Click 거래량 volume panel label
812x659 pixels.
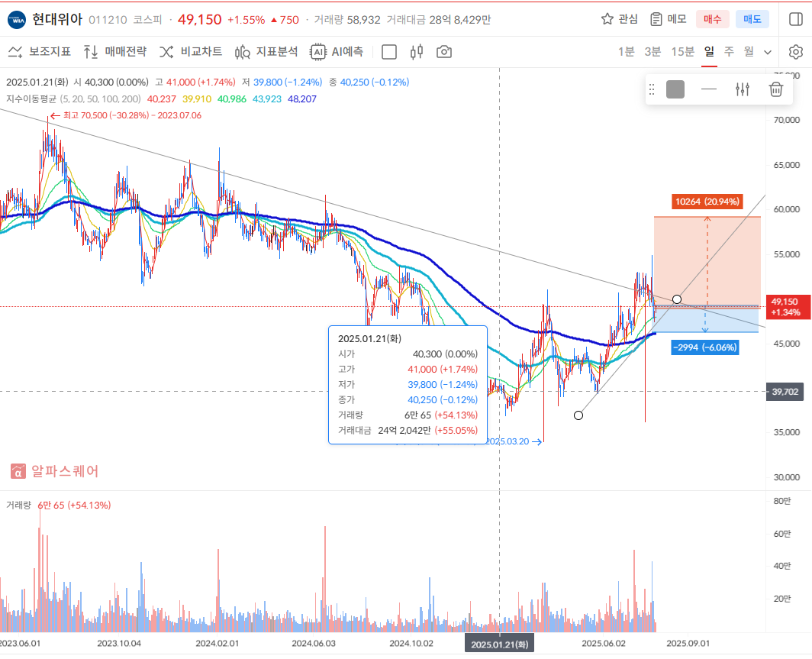click(x=18, y=505)
